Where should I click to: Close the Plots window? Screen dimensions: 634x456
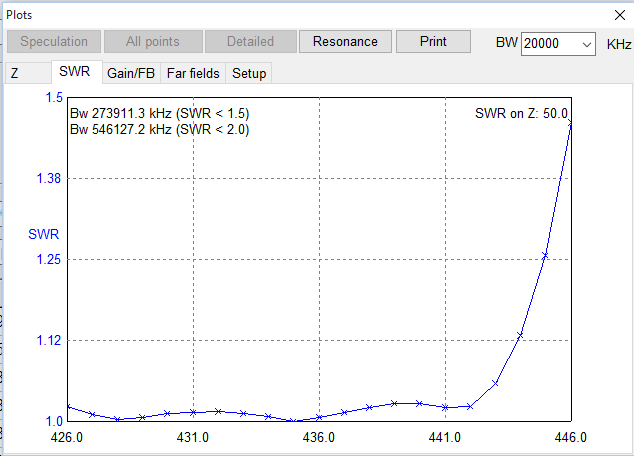click(619, 15)
